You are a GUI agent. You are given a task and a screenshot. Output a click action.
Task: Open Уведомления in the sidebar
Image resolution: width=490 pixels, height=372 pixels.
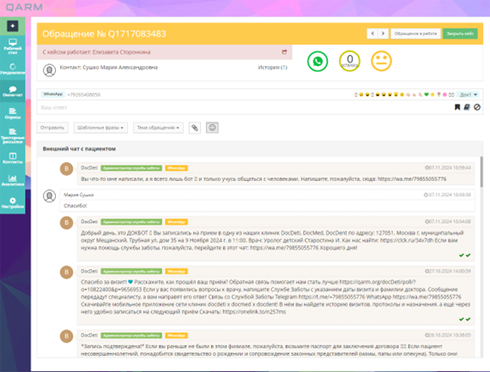tap(12, 68)
